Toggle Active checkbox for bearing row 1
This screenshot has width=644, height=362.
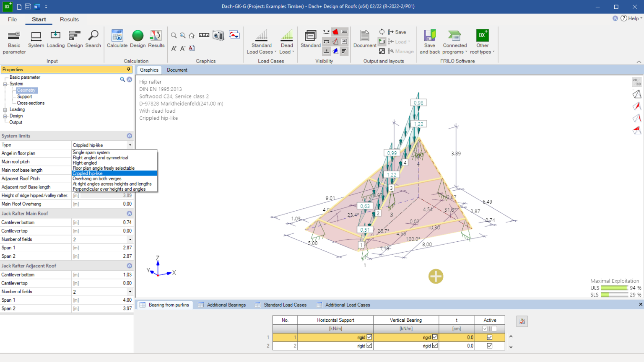pyautogui.click(x=489, y=337)
